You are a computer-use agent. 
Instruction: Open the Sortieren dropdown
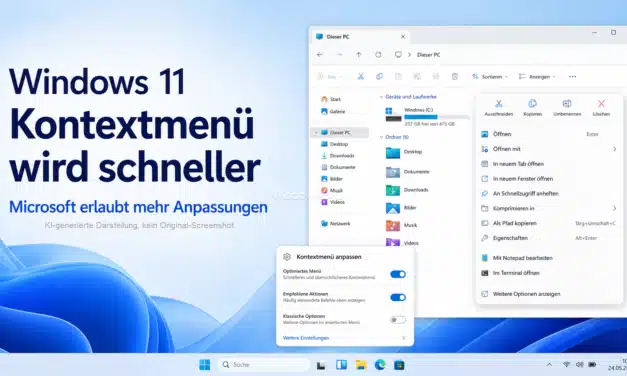pyautogui.click(x=490, y=76)
